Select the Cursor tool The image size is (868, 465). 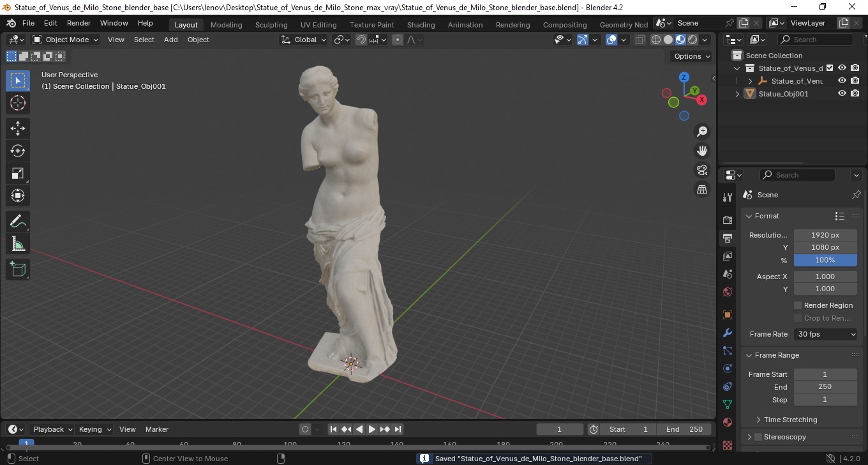pyautogui.click(x=18, y=103)
